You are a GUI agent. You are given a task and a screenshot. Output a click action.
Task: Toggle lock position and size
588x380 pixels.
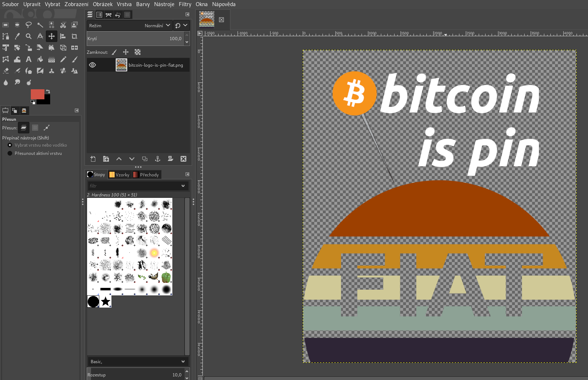coord(126,52)
